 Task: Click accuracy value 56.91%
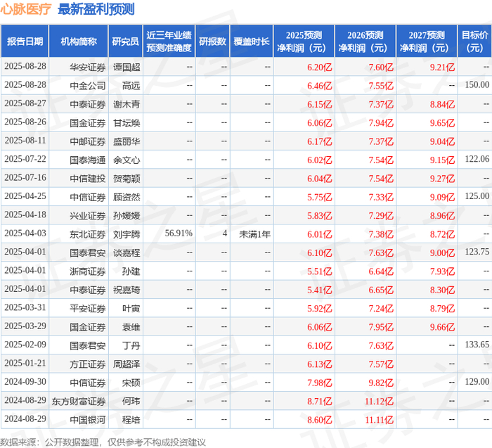(179, 233)
